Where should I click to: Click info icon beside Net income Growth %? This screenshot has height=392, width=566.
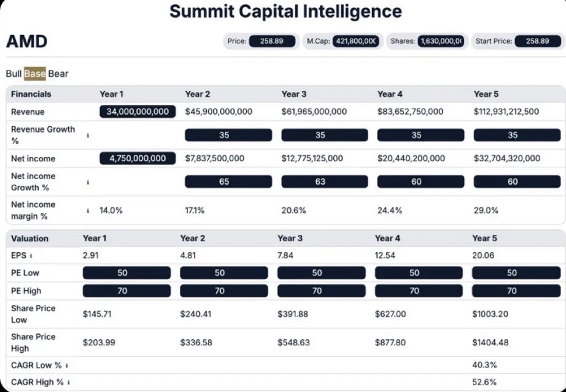(88, 182)
